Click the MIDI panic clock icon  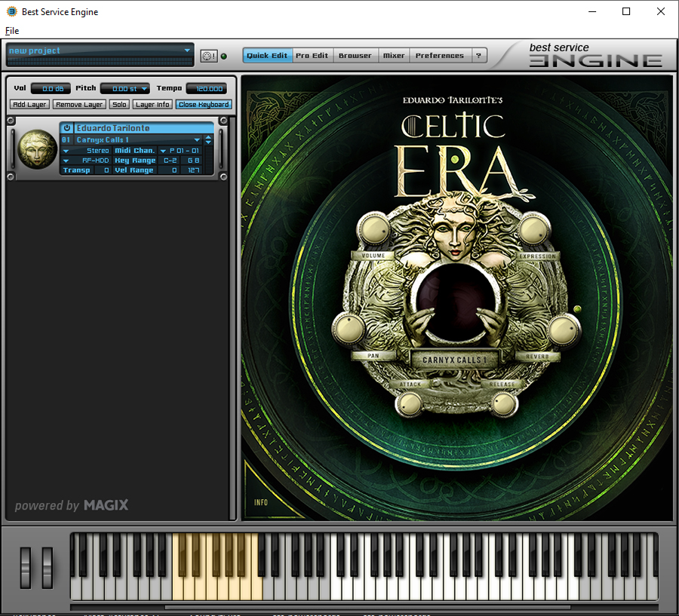click(x=209, y=56)
